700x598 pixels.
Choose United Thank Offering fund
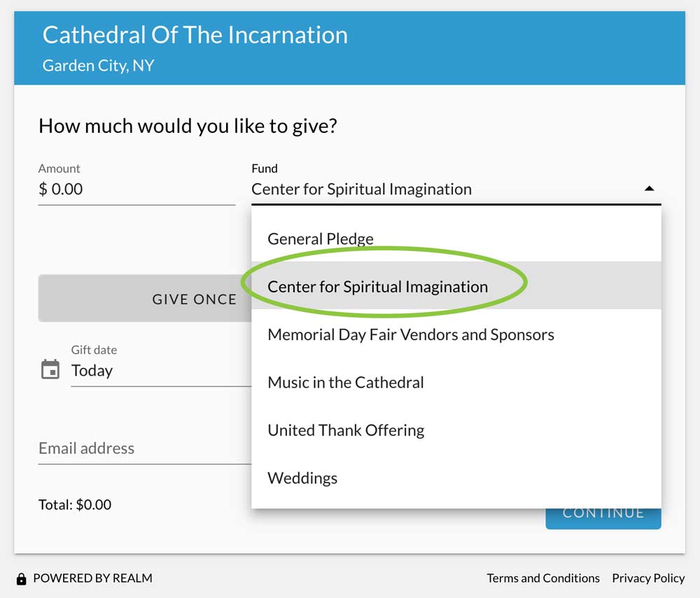(456, 430)
